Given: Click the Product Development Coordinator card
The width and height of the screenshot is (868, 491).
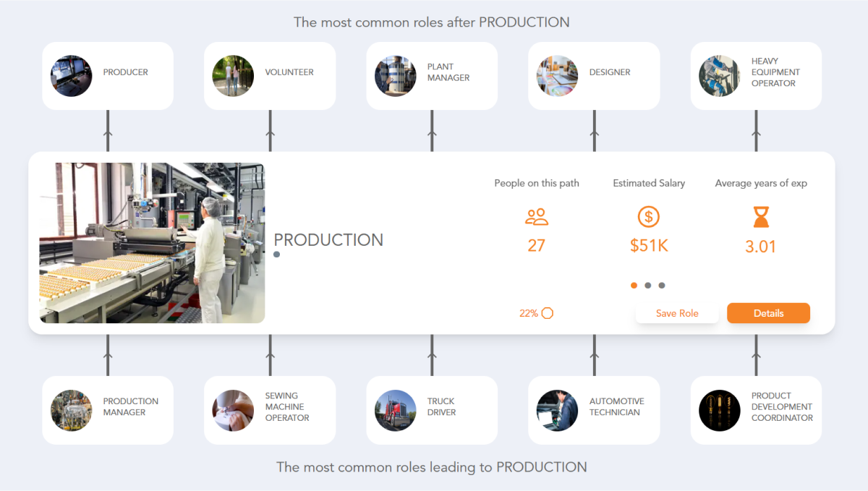Looking at the screenshot, I should (755, 410).
